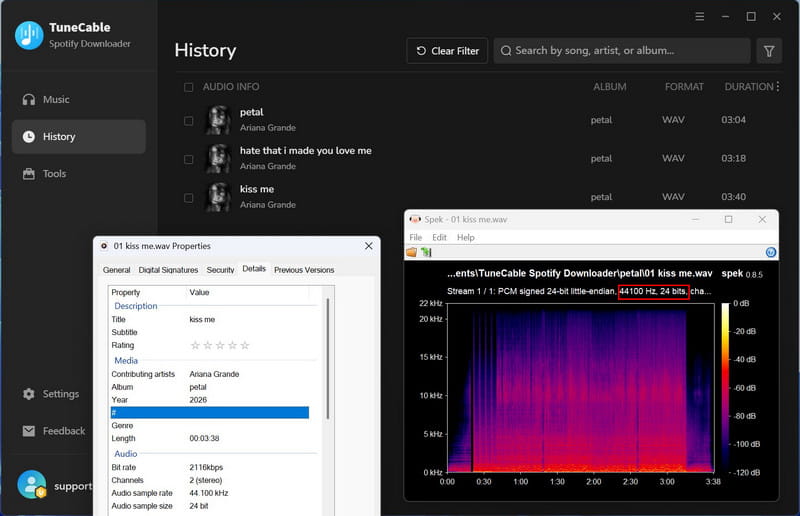Image resolution: width=800 pixels, height=516 pixels.
Task: Open the Help menu in Spek
Action: click(x=465, y=237)
